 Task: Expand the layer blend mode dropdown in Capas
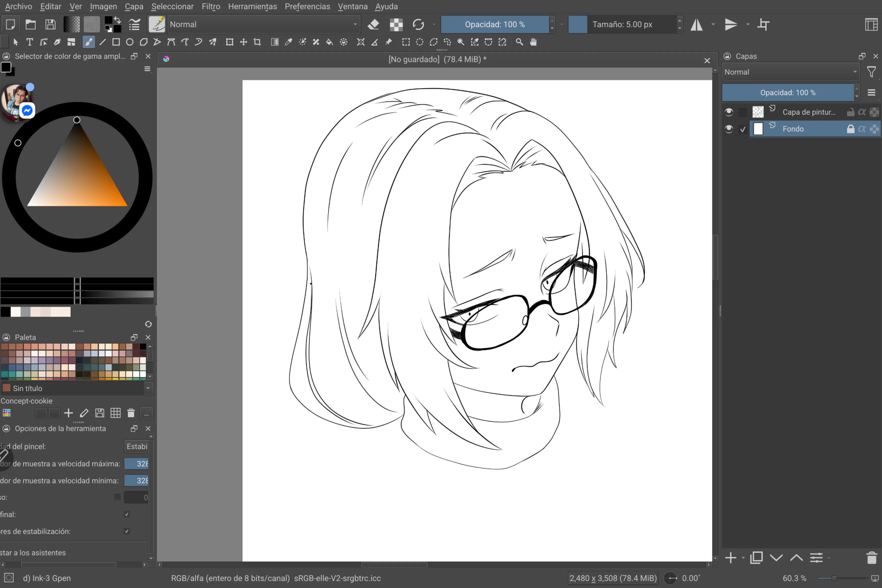pos(791,72)
